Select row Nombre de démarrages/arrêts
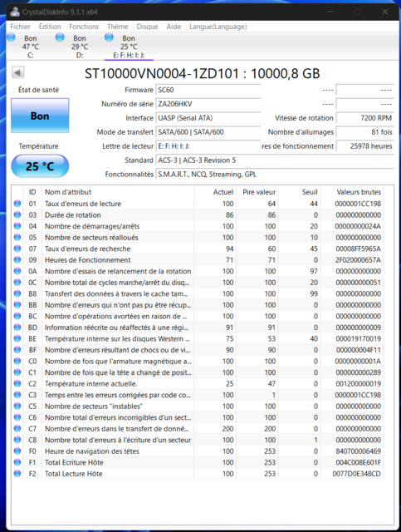The width and height of the screenshot is (401, 532). click(198, 226)
